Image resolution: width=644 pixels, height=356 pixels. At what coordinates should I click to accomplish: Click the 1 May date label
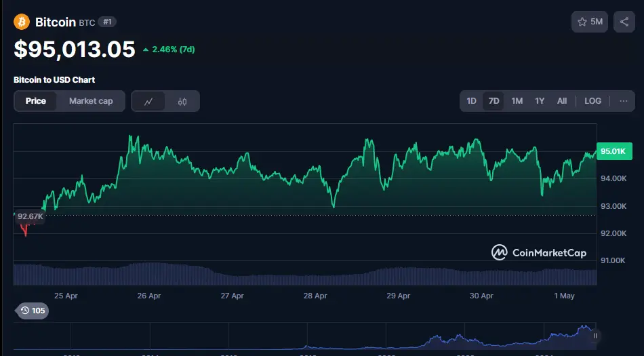564,296
